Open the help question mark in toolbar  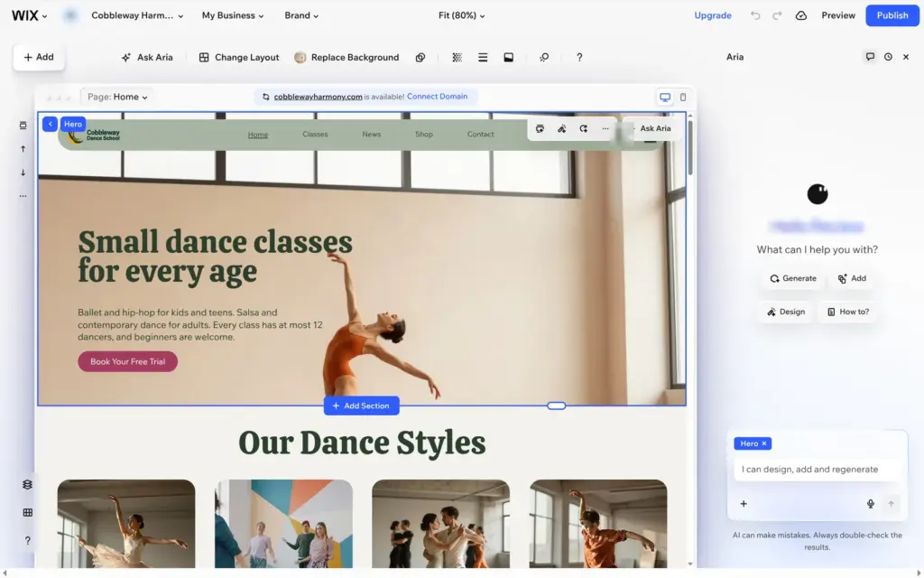tap(579, 57)
